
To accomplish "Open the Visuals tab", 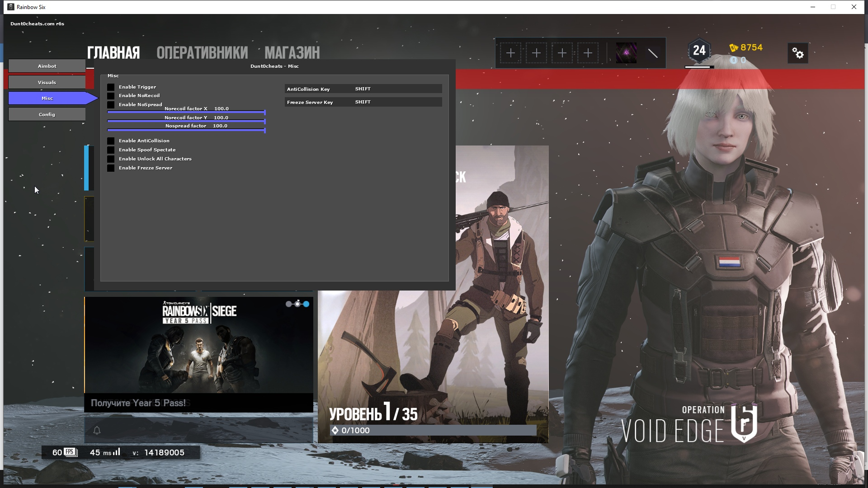I will click(x=47, y=82).
